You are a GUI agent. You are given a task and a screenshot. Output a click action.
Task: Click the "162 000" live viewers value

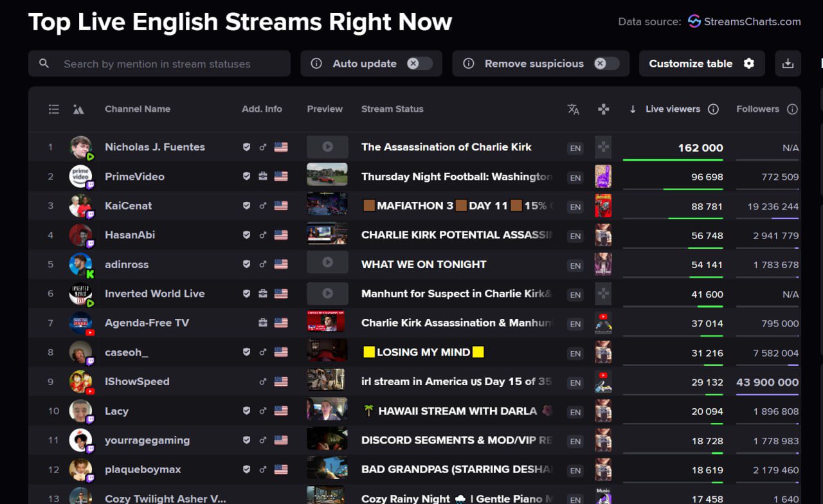700,148
